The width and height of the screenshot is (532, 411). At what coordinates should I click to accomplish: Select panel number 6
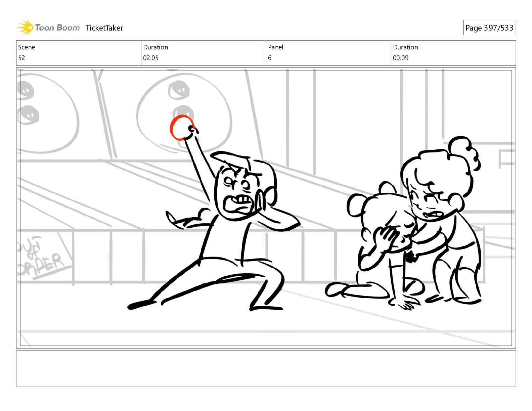(270, 58)
